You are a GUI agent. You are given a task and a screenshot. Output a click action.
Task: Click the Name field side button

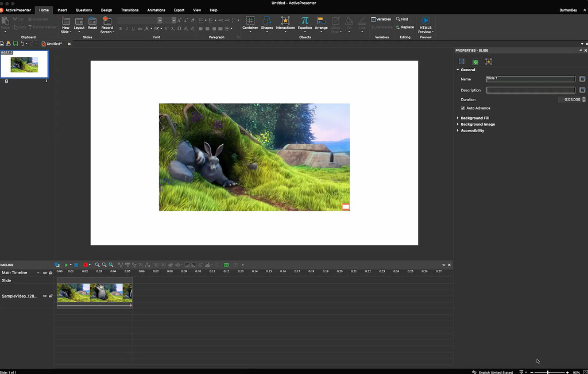(x=582, y=79)
